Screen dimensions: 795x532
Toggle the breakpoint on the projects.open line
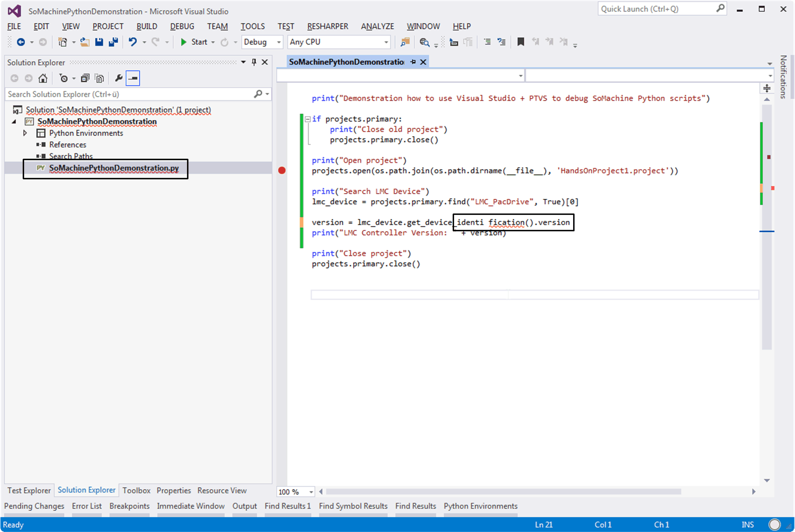click(x=282, y=170)
